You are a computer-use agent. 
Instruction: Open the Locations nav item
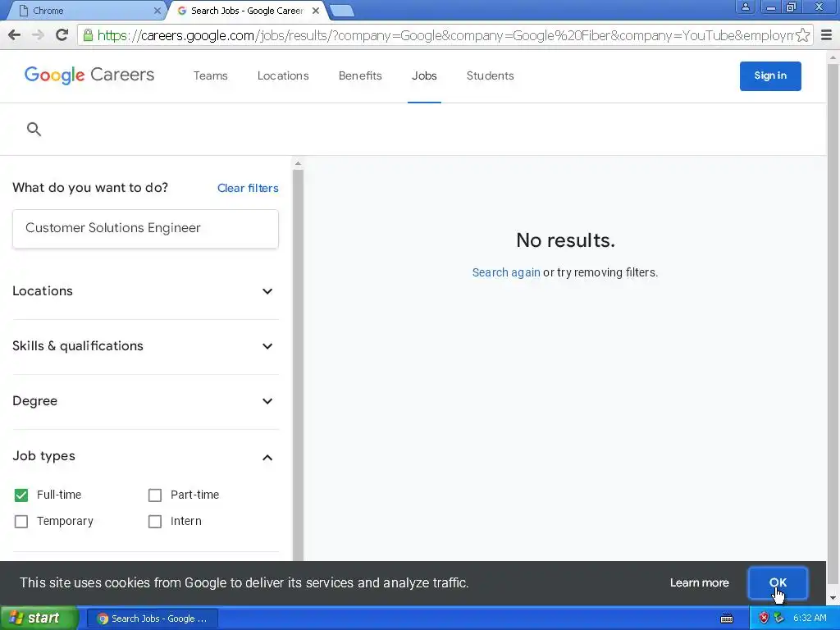coord(283,75)
